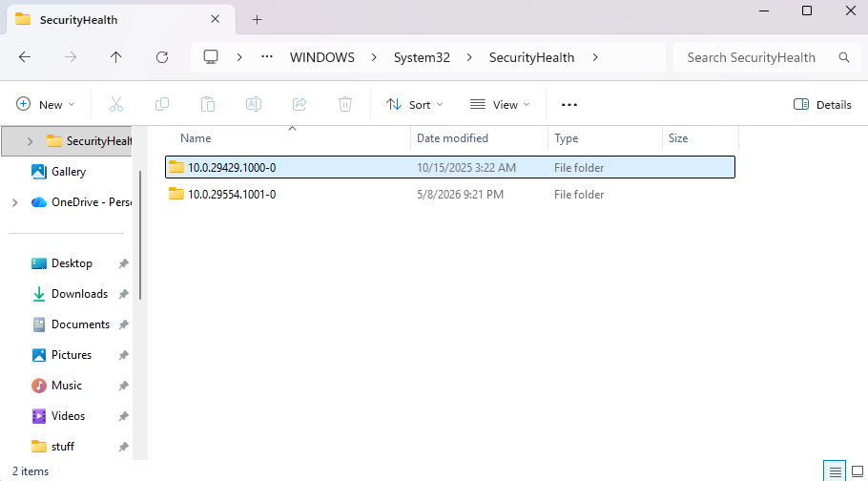This screenshot has height=481, width=868.
Task: Open Gallery in navigation pane
Action: pyautogui.click(x=69, y=172)
